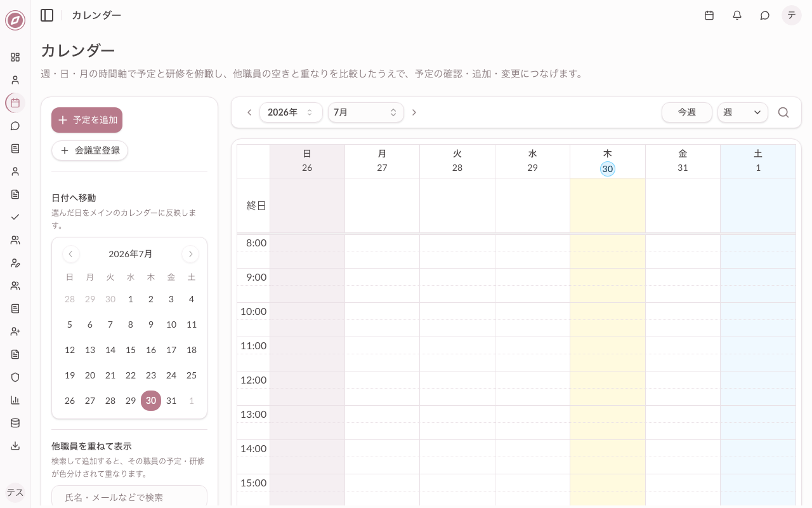The height and width of the screenshot is (508, 812).
Task: Click the 金 31 column header in the week grid
Action: (x=683, y=161)
